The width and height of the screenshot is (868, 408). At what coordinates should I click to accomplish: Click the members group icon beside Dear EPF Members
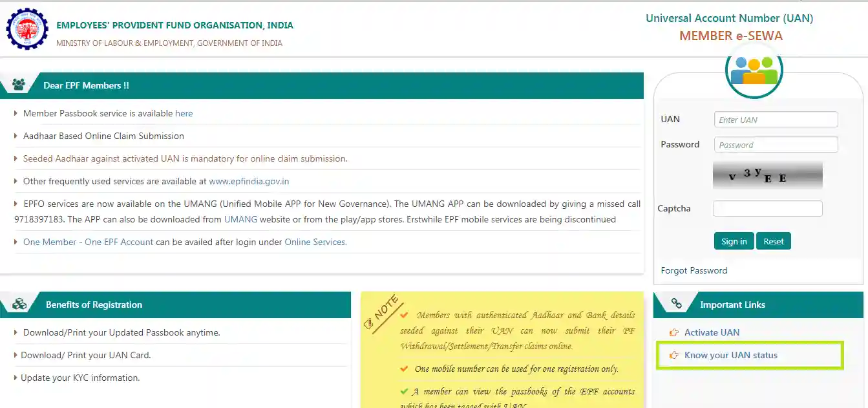click(19, 84)
